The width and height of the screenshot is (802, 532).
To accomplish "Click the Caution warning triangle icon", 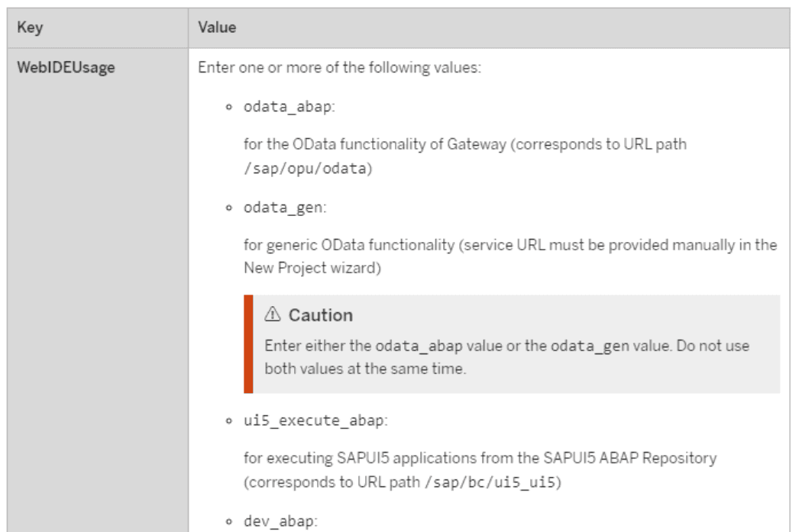I will 273,315.
